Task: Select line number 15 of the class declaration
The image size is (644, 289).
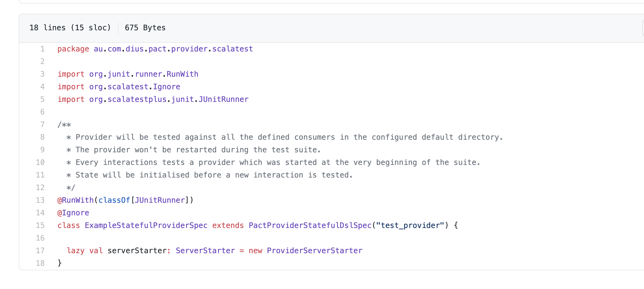Action: point(40,225)
